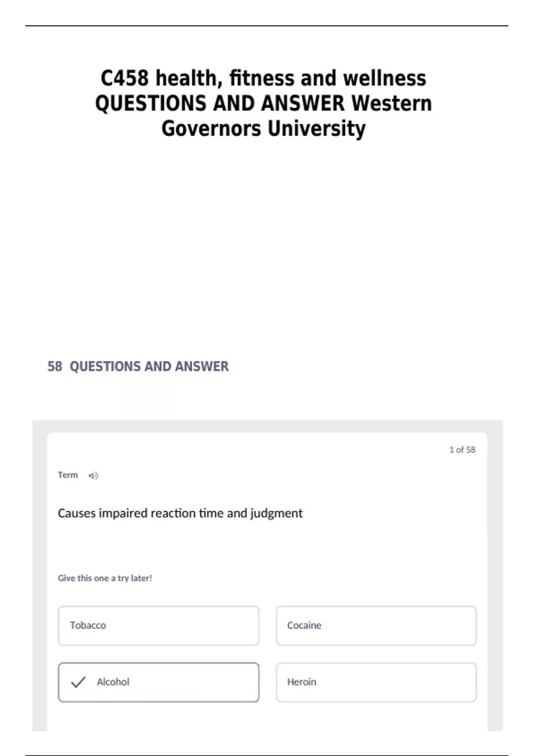The width and height of the screenshot is (534, 756).
Task: Click the checkmark beside Alcohol
Action: click(x=78, y=682)
